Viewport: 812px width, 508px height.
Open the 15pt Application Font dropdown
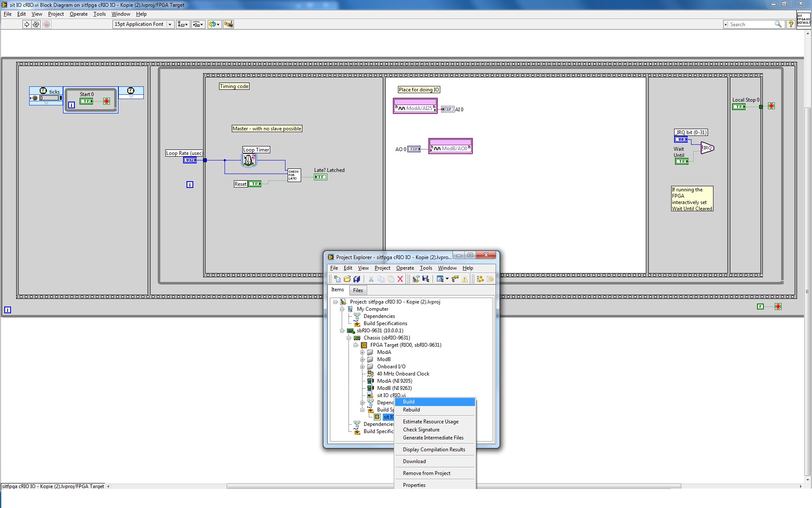[x=143, y=25]
